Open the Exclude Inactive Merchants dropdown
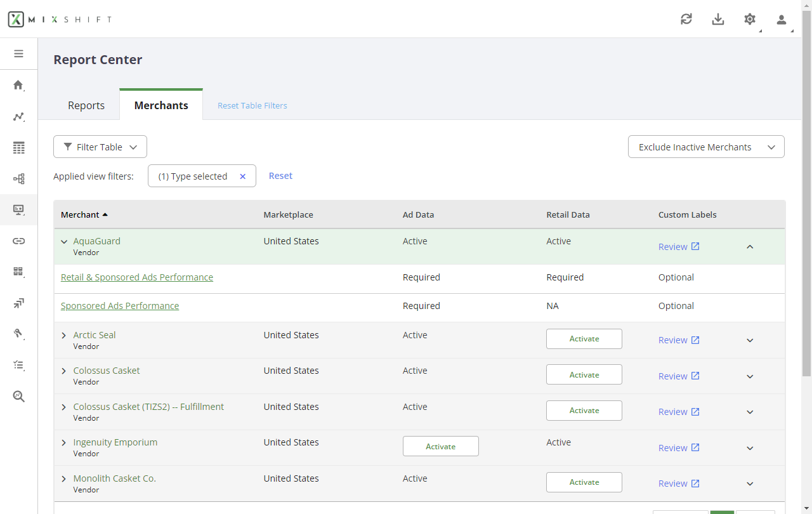This screenshot has height=514, width=812. tap(706, 147)
